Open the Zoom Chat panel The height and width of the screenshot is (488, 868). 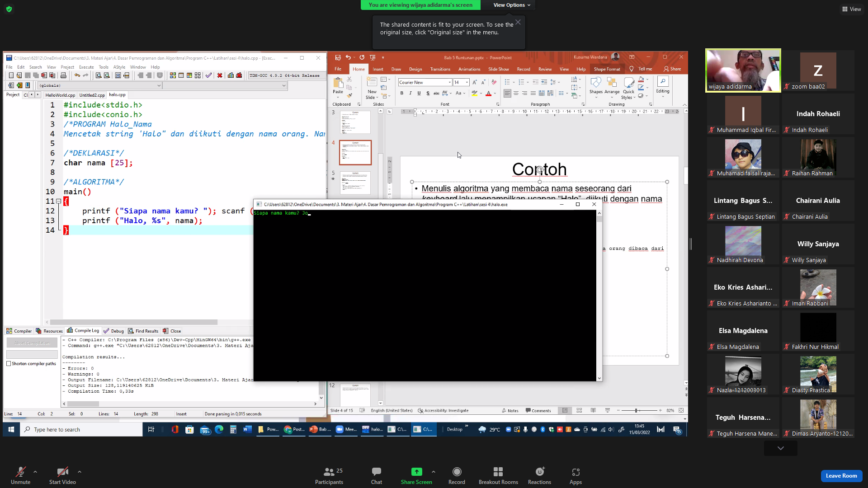coord(376,476)
